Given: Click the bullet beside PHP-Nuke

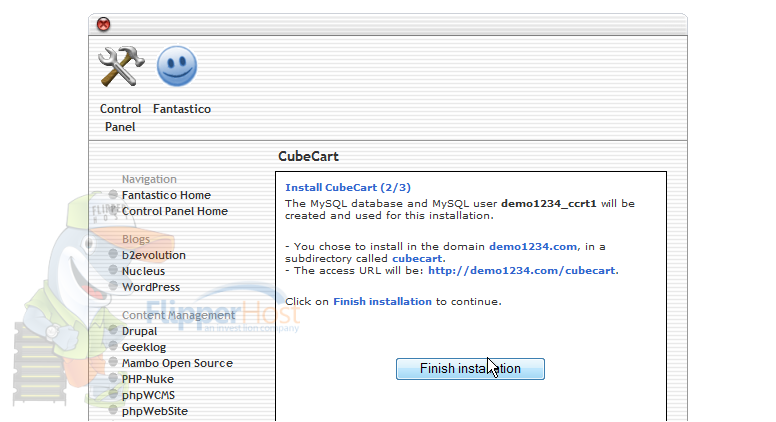Looking at the screenshot, I should (113, 378).
